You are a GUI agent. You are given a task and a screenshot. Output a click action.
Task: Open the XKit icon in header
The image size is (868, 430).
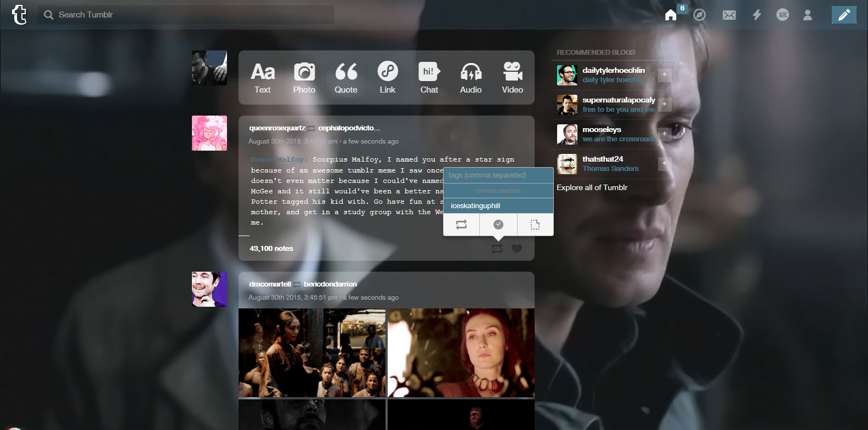(x=782, y=15)
